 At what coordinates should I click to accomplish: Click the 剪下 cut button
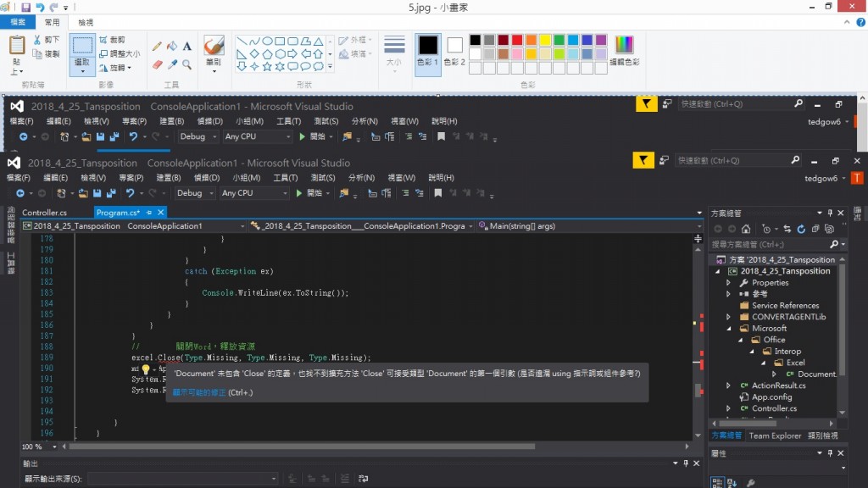point(46,40)
